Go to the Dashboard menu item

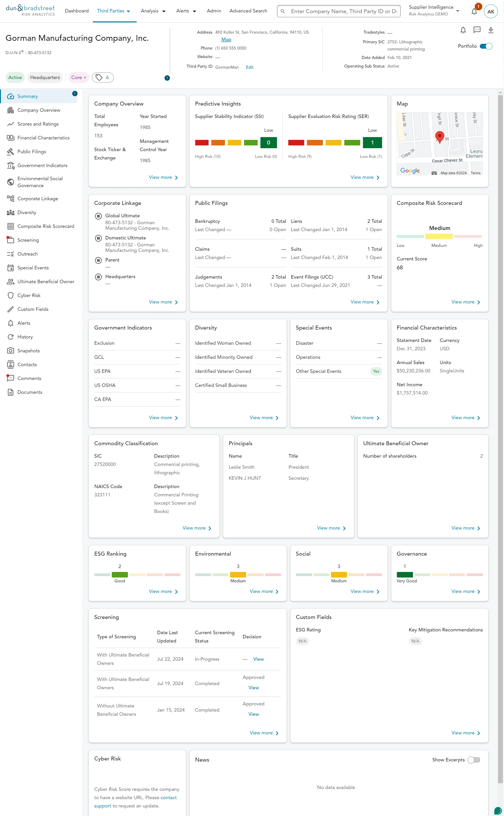[77, 11]
